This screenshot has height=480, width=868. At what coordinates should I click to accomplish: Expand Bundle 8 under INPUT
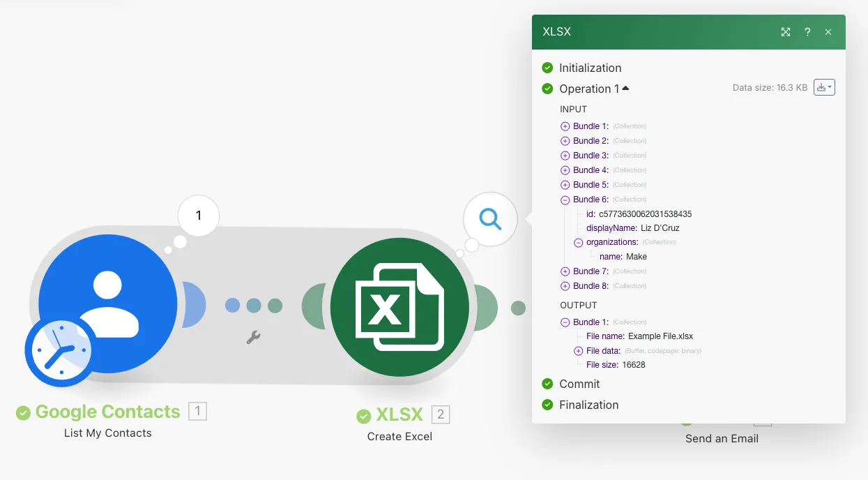pos(565,286)
